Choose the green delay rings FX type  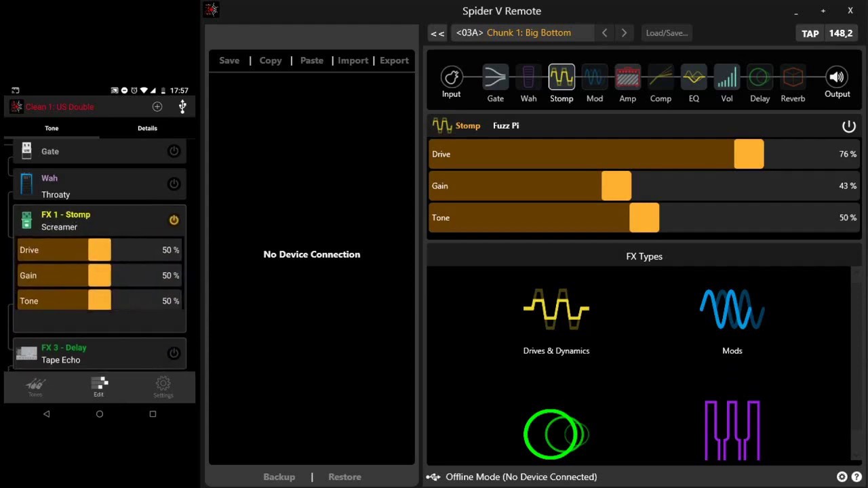click(x=556, y=434)
